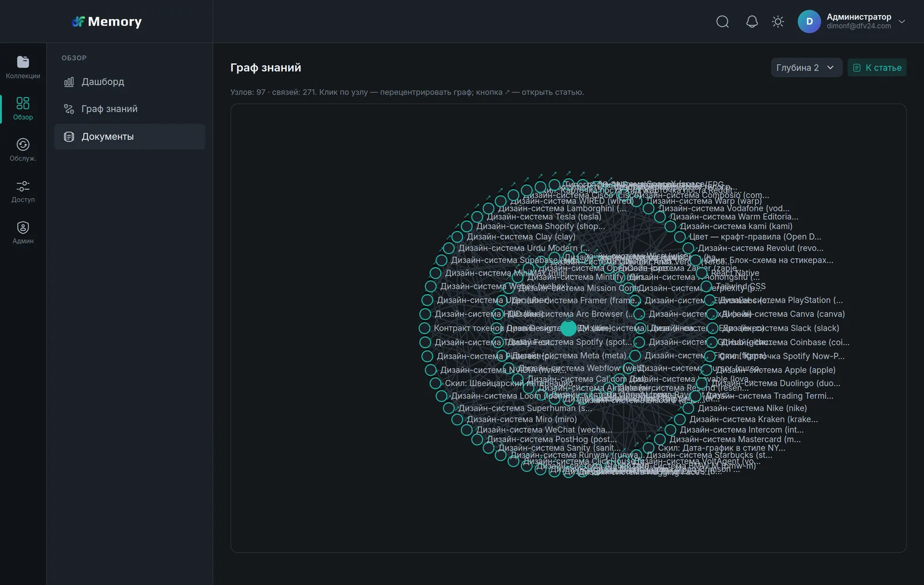Select the Дизайн-система Revolut node circle
This screenshot has width=924, height=585.
688,248
